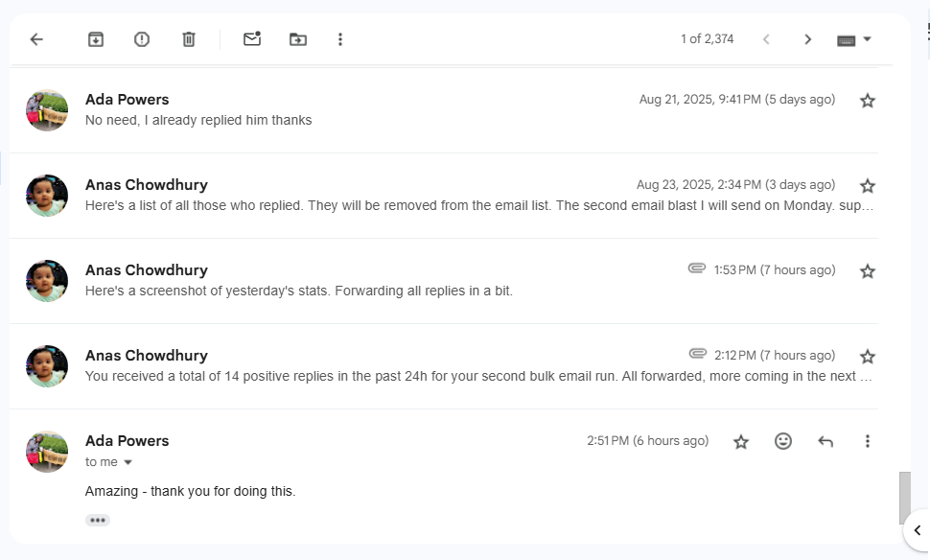Delete this conversation with trash icon
Viewport: 930px width, 560px height.
(x=189, y=39)
